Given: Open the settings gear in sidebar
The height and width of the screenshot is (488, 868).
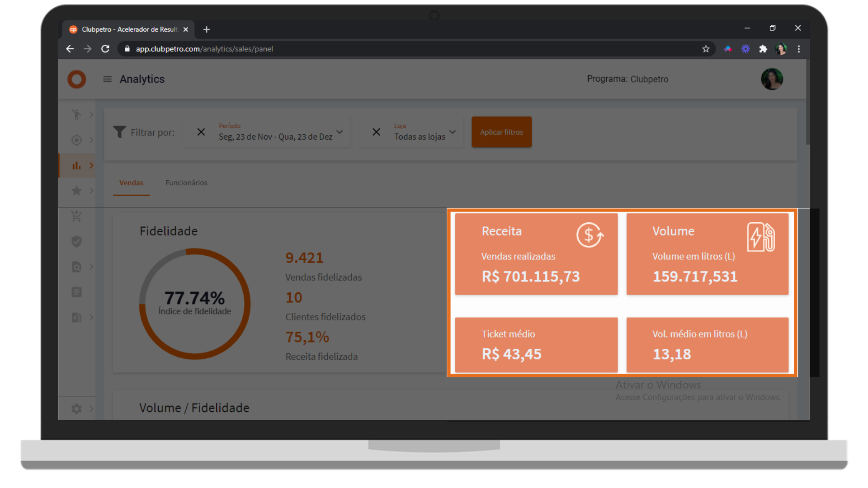Looking at the screenshot, I should (76, 408).
